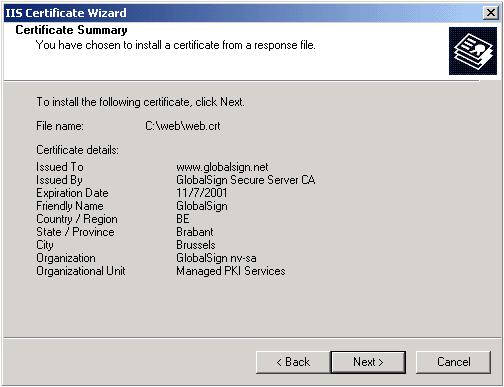Viewport: 504px width, 387px height.
Task: Click the Next button
Action: pos(368,362)
